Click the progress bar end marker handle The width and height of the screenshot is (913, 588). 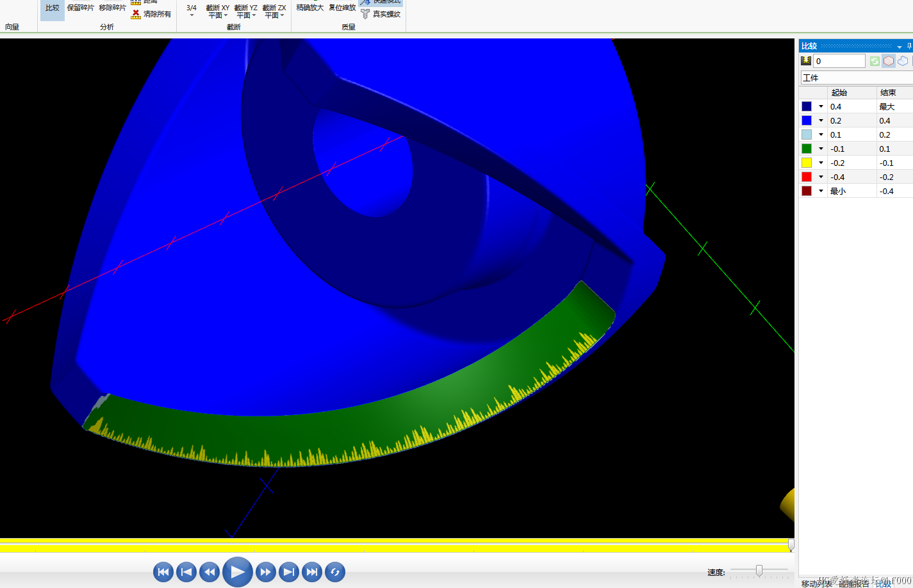click(791, 545)
